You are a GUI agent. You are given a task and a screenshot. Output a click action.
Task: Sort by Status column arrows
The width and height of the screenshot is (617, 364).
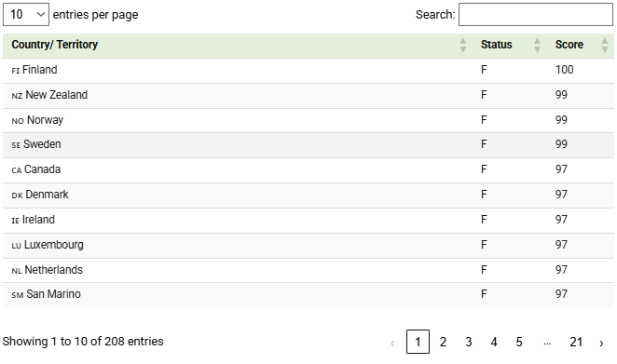tap(537, 46)
